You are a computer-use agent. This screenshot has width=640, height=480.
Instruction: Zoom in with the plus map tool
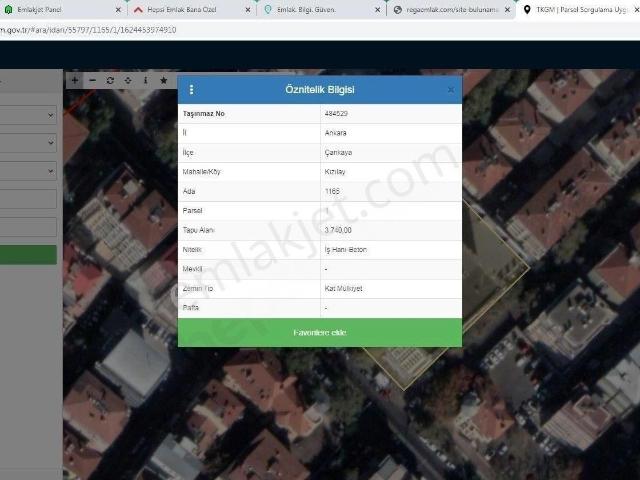(75, 80)
